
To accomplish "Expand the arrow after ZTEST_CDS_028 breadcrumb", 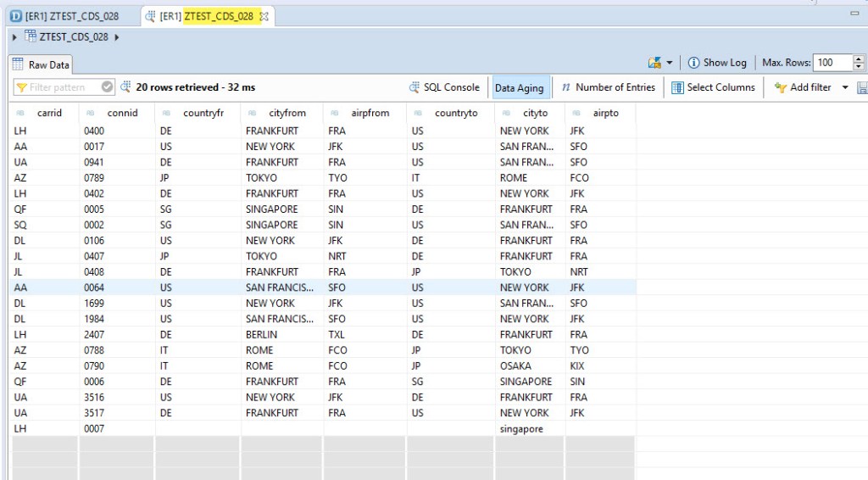I will (x=116, y=36).
